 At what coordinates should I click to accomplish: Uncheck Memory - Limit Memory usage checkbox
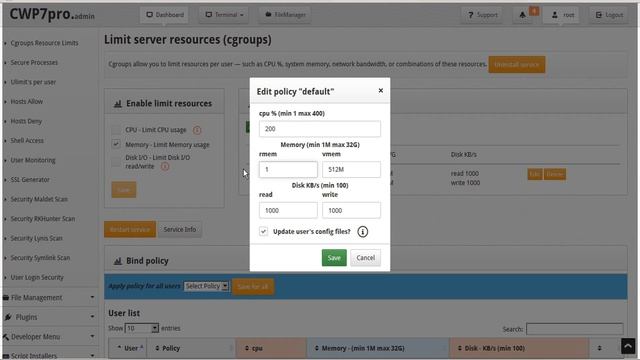[x=116, y=144]
